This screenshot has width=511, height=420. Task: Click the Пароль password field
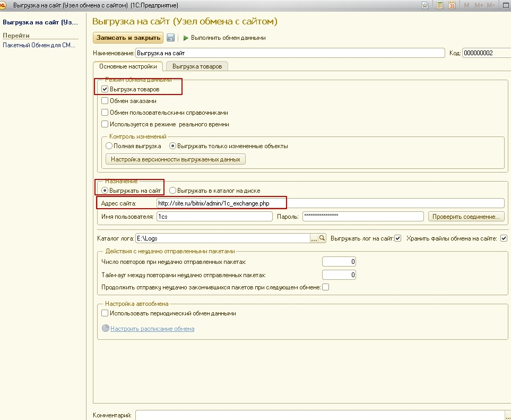363,217
